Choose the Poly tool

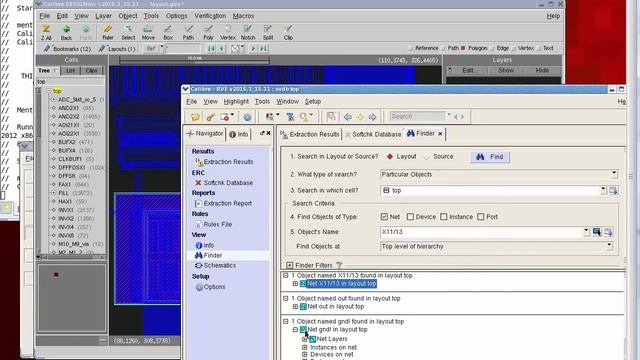pos(208,32)
